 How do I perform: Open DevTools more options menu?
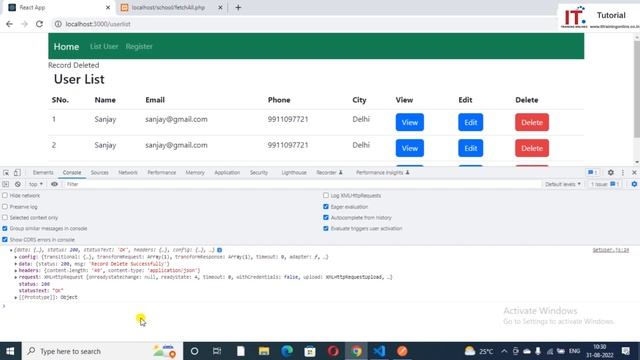coord(623,173)
